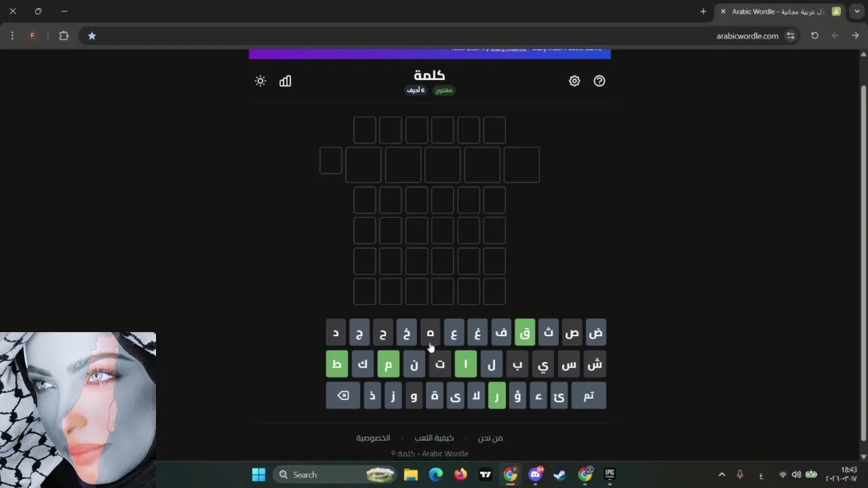Tap the ك key

[363, 364]
